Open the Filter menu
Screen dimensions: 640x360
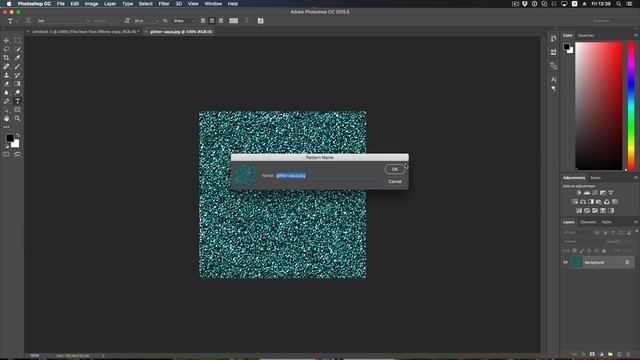164,4
